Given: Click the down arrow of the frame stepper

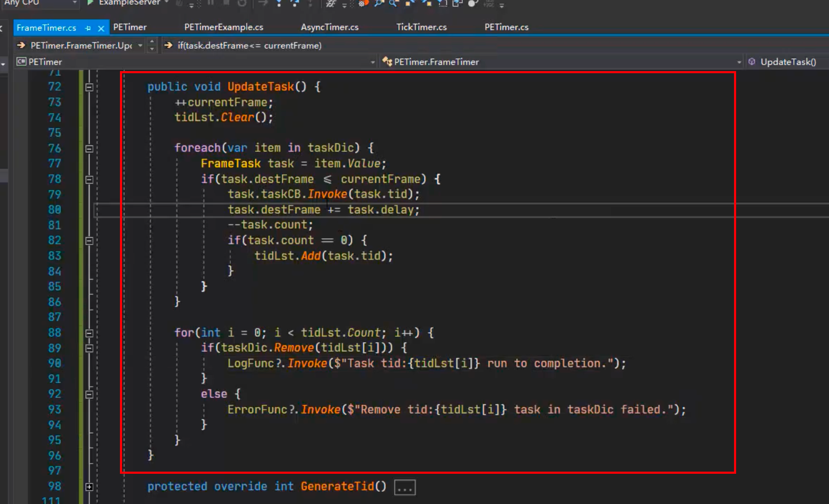Looking at the screenshot, I should pos(152,49).
